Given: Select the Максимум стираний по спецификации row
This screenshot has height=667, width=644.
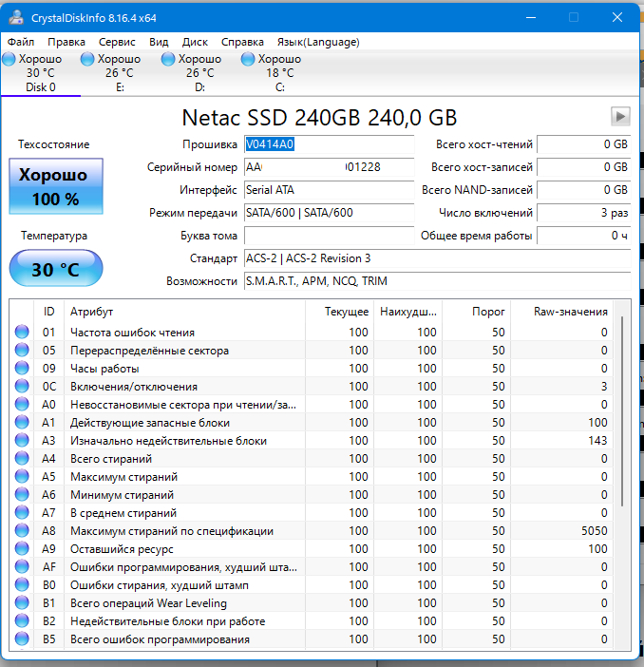Looking at the screenshot, I should [x=311, y=531].
